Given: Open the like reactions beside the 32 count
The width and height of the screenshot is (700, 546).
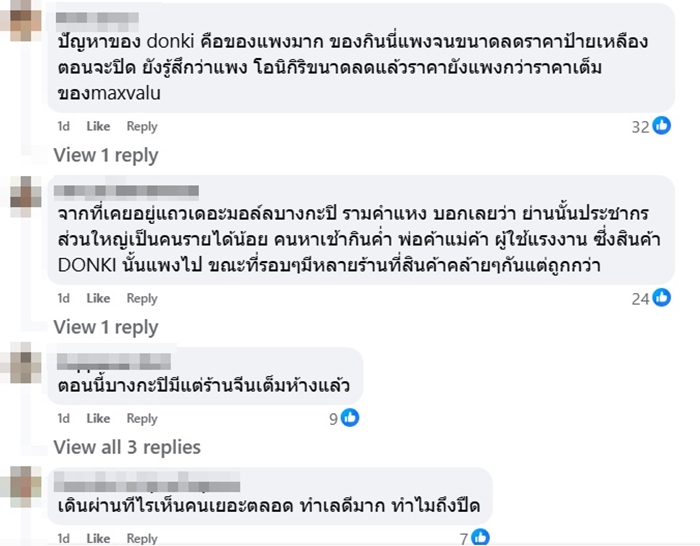Looking at the screenshot, I should click(x=661, y=126).
